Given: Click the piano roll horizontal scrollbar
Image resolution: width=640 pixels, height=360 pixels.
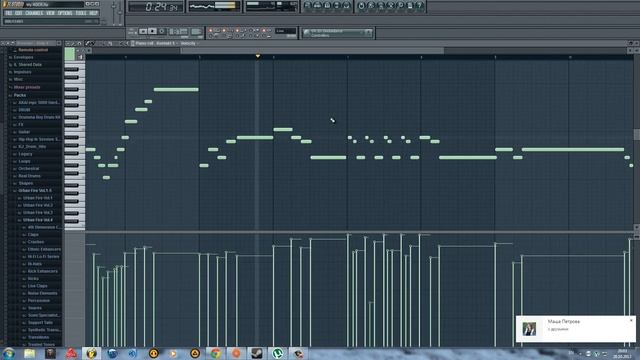Looking at the screenshot, I should (312, 51).
